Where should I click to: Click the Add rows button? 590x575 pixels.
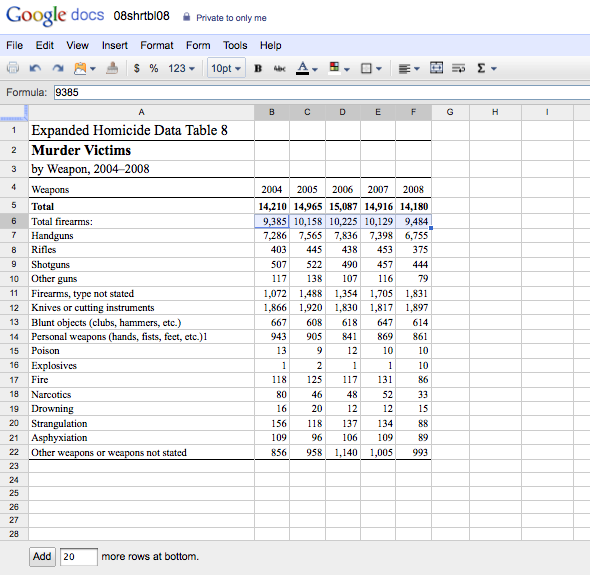[x=42, y=557]
